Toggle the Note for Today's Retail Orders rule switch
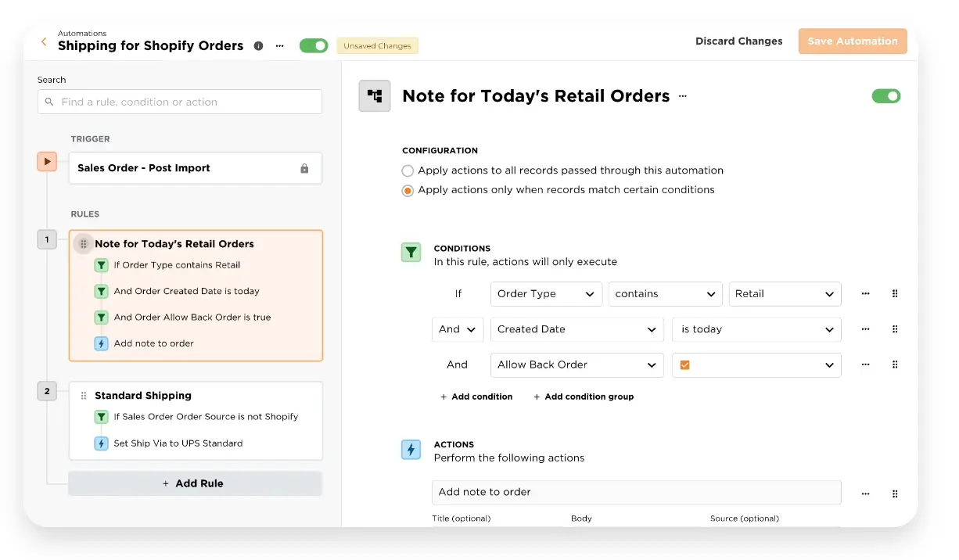959x560 pixels. 886,96
